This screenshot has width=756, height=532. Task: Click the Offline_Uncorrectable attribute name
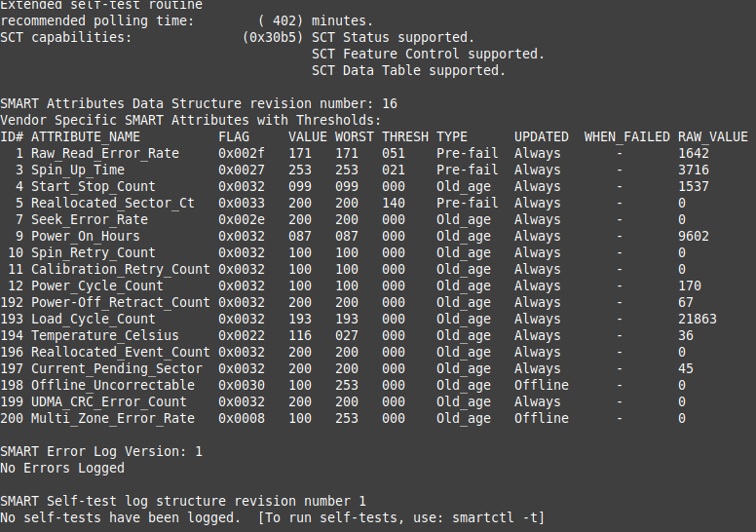click(113, 385)
